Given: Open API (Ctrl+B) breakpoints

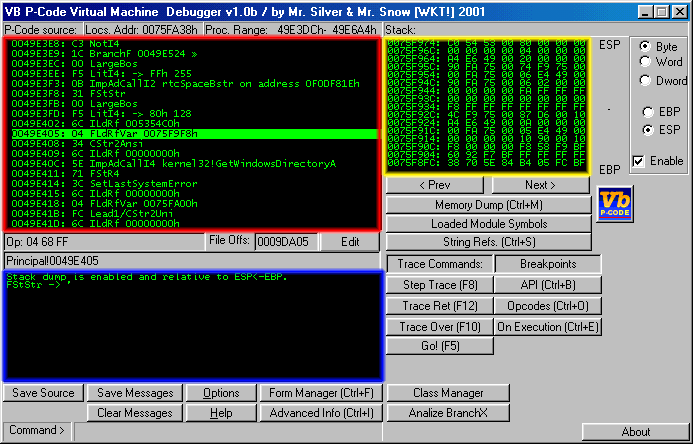Looking at the screenshot, I should coord(548,285).
